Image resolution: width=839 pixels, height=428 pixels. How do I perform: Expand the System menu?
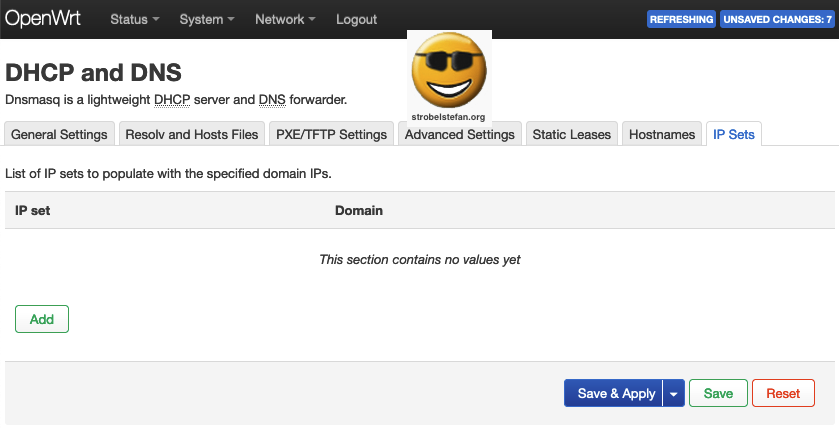point(207,19)
